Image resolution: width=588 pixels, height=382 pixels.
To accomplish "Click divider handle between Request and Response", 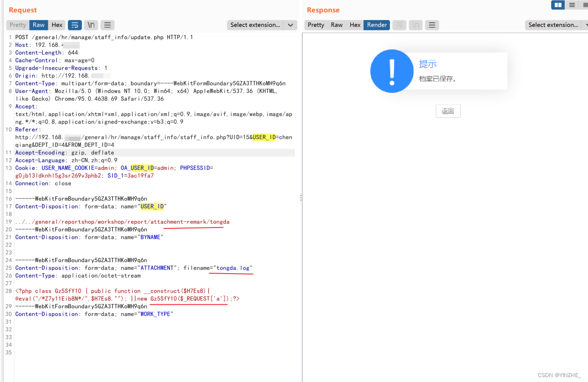I will click(x=301, y=197).
